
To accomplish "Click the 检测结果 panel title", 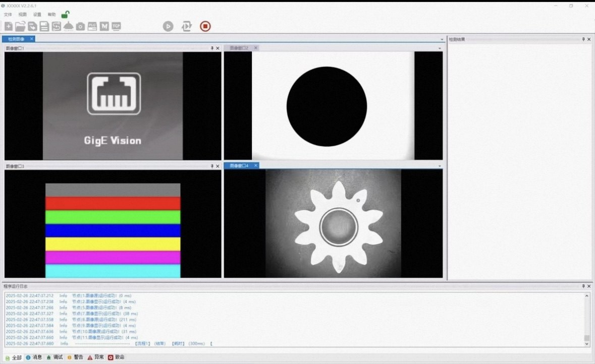I will point(457,39).
